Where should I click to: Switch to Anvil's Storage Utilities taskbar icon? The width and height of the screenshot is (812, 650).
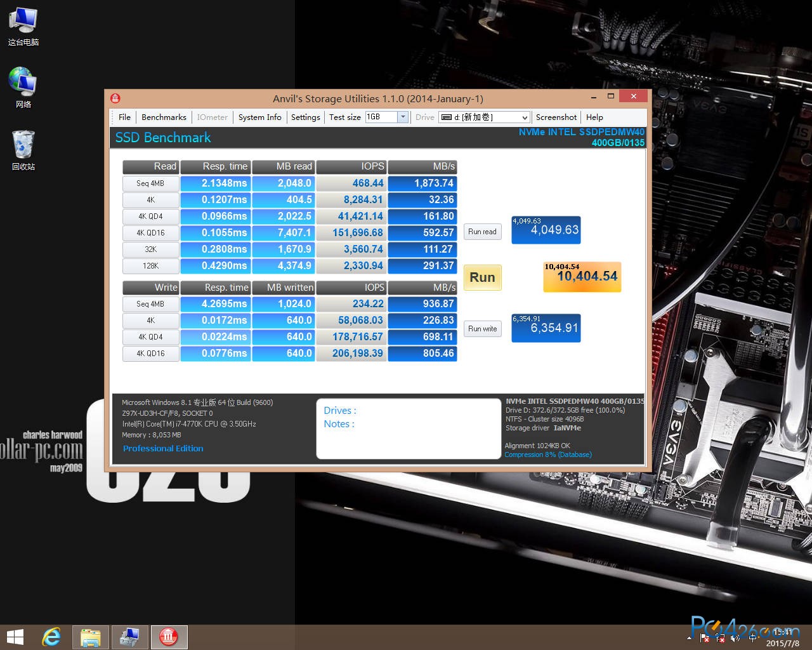(x=168, y=637)
